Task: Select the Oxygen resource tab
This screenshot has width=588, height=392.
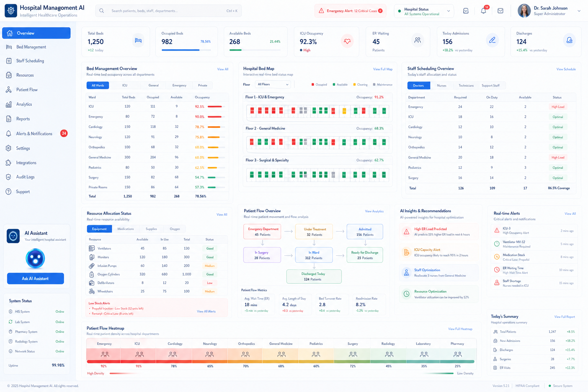Action: tap(175, 229)
